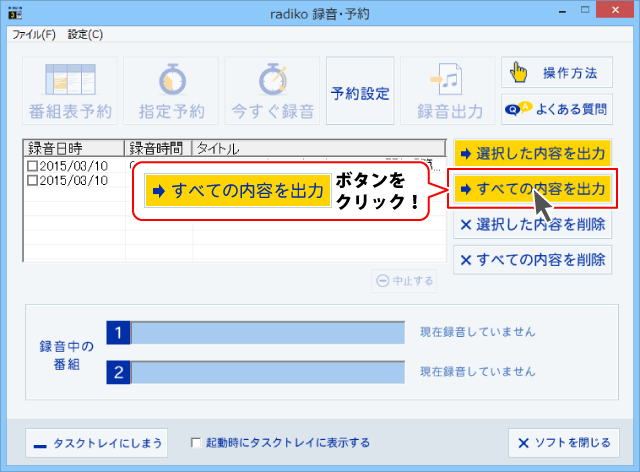Image resolution: width=640 pixels, height=472 pixels.
Task: Minimize the radiko window
Action: point(562,11)
